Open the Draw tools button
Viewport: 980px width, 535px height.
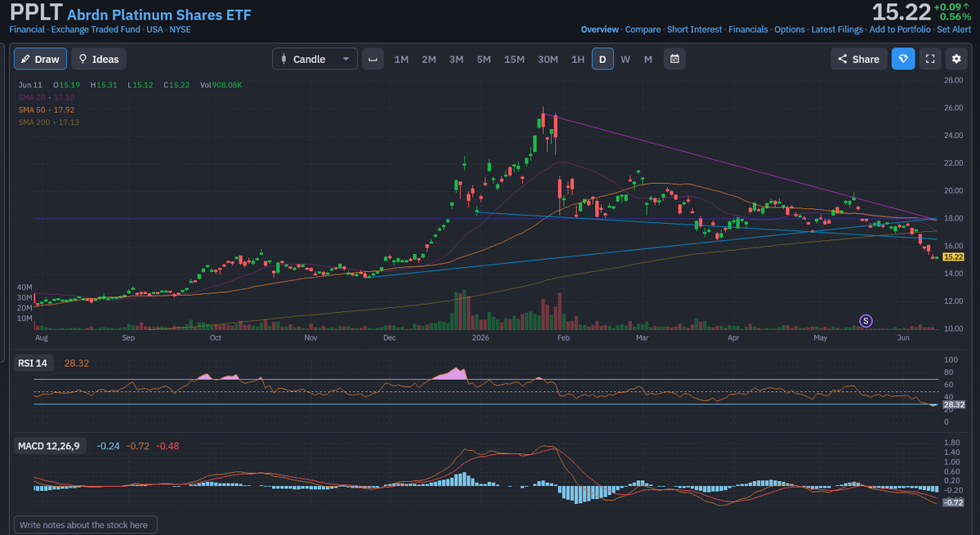point(40,59)
